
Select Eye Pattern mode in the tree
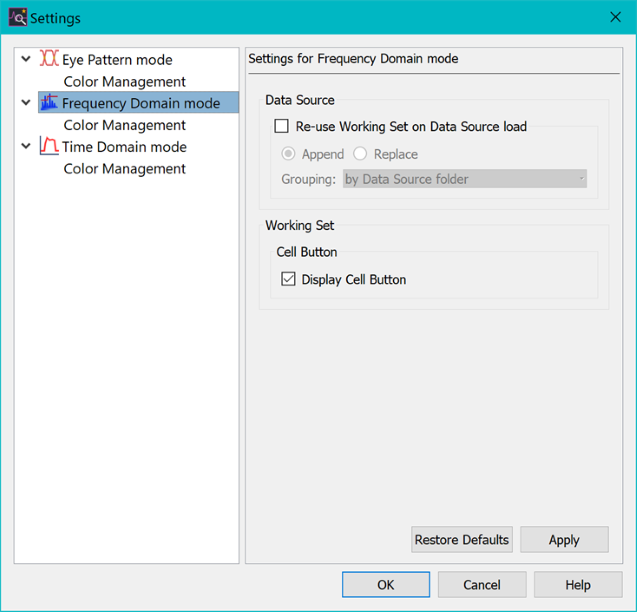(117, 60)
